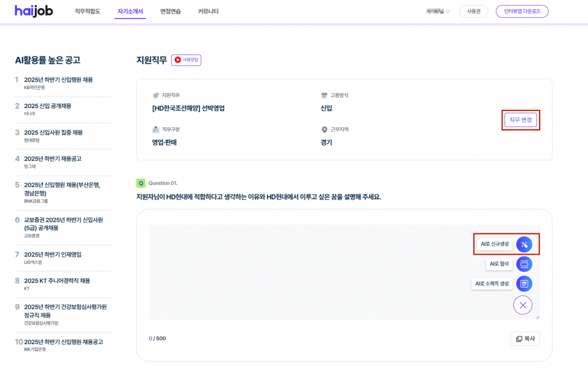Click the 직무 변경 button
Image resolution: width=588 pixels, height=369 pixels.
[520, 120]
